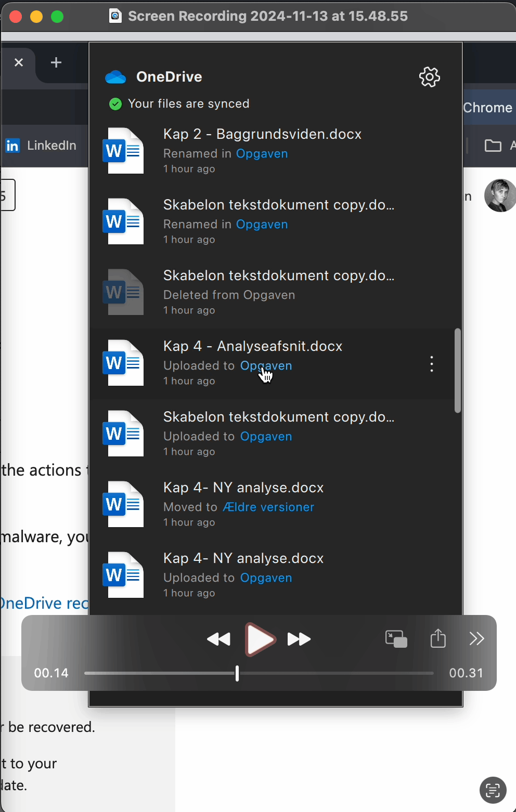Open Word icon of uploaded Skabelon tekstdokument copy

pos(123,434)
